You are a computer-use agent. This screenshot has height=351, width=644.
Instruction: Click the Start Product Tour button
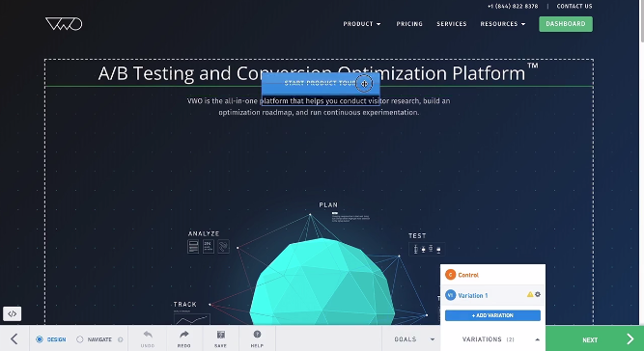(x=321, y=84)
